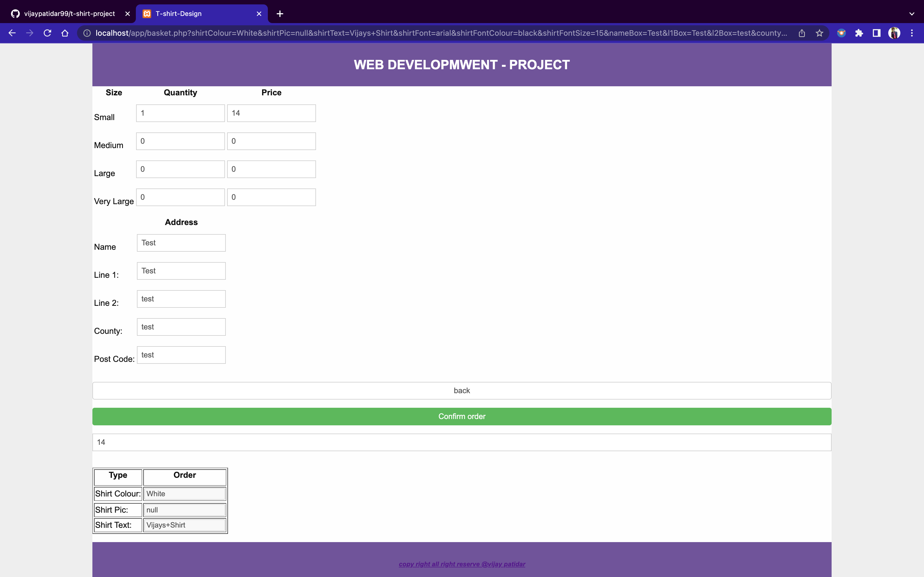This screenshot has height=577, width=924.
Task: Edit the Name field showing Test
Action: [x=181, y=242]
